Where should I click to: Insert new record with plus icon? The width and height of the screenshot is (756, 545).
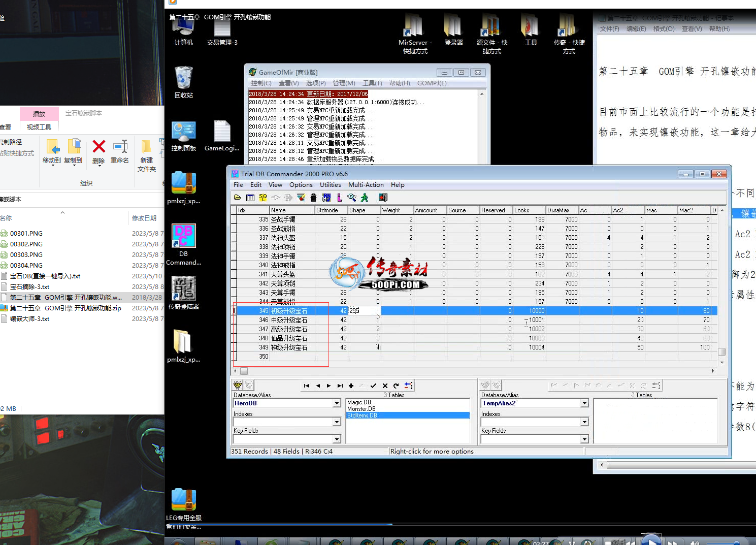[351, 386]
